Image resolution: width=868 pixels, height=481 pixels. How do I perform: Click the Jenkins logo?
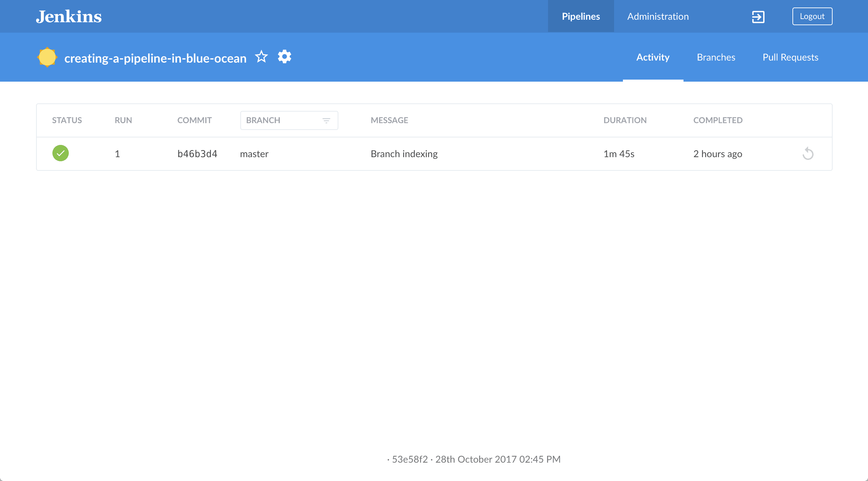point(69,16)
